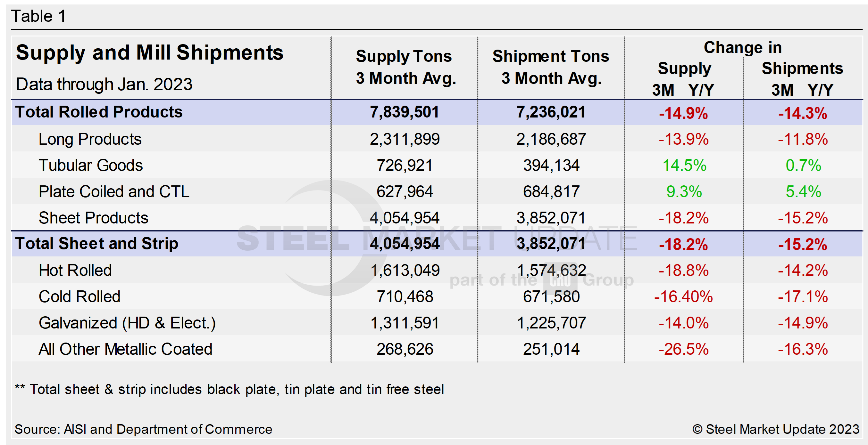Select the Total Sheet and Strip row label

(96, 244)
